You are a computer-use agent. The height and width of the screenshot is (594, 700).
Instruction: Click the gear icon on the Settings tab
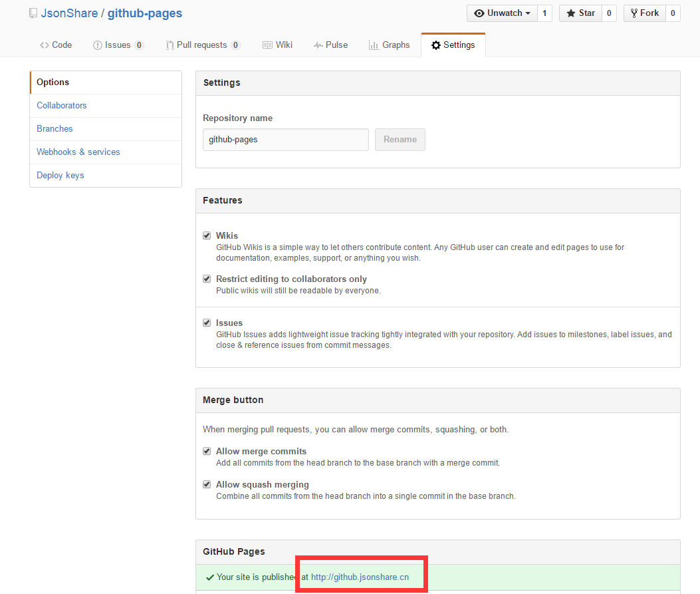(x=436, y=45)
